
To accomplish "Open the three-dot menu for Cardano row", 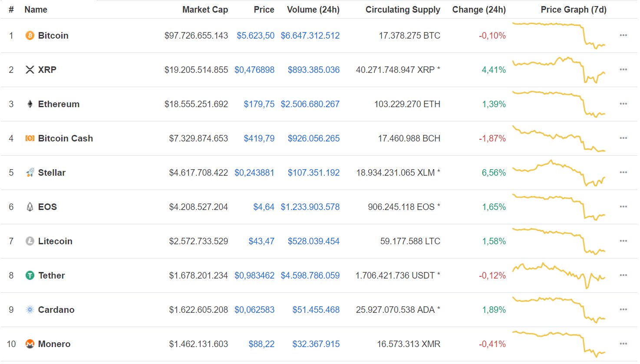I will coord(624,309).
